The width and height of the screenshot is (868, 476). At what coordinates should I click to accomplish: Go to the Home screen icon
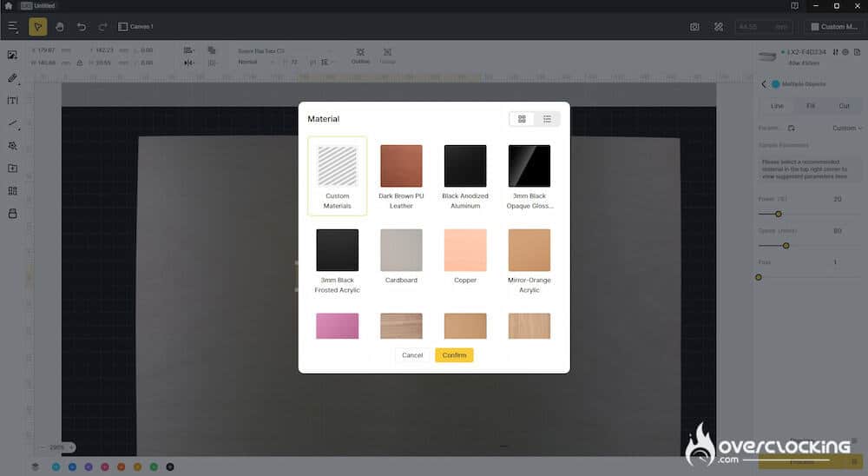click(9, 6)
